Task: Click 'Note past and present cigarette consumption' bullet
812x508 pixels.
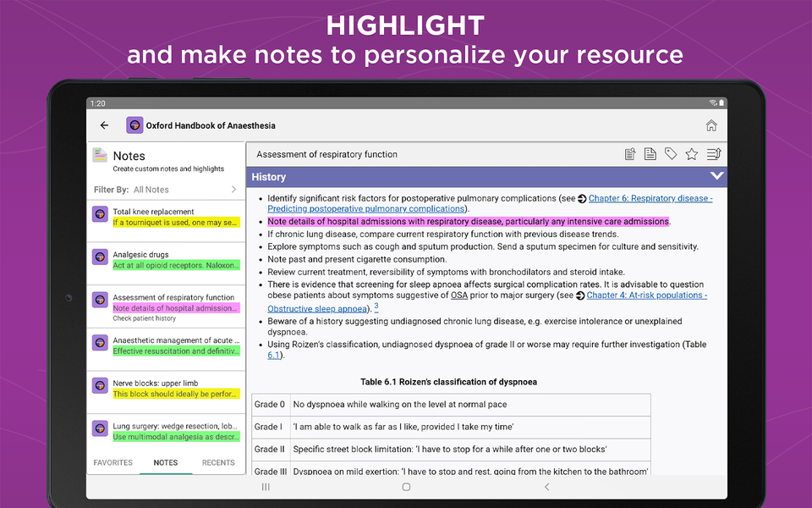Action: [357, 259]
